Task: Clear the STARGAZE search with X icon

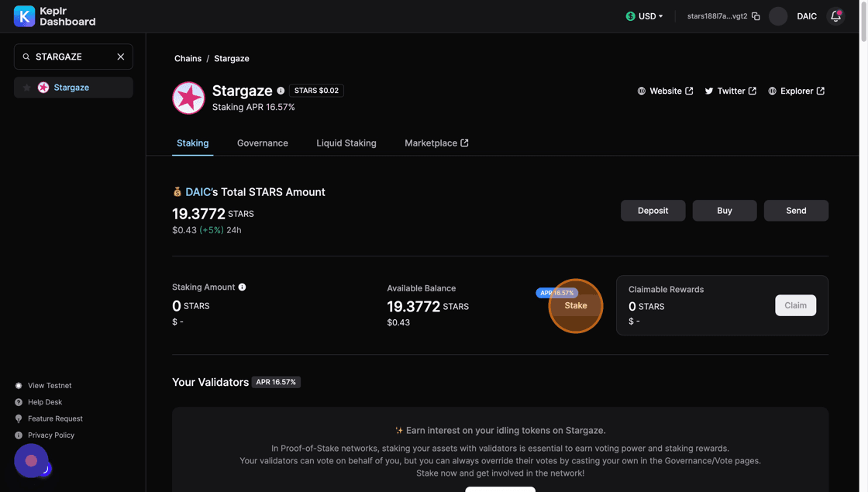Action: (x=121, y=57)
